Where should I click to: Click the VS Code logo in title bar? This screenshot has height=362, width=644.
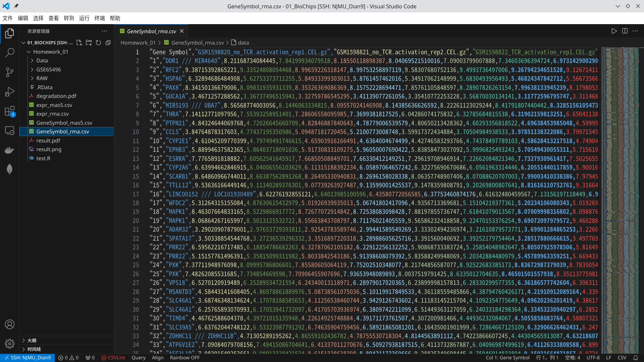[x=6, y=6]
